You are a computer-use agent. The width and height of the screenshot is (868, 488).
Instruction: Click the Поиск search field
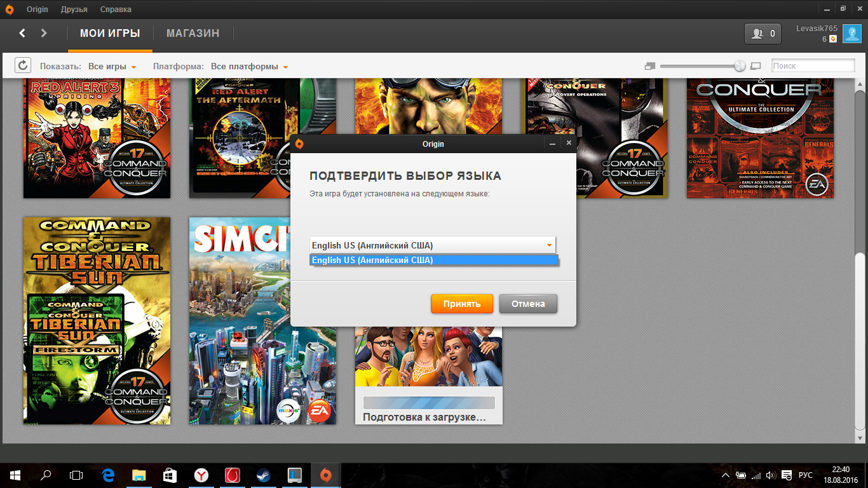click(813, 65)
